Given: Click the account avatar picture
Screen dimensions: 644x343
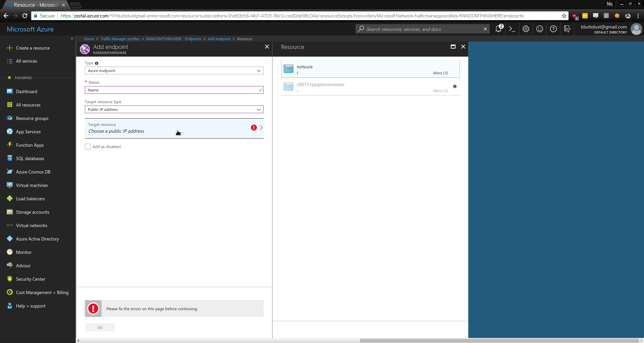Looking at the screenshot, I should [x=636, y=29].
